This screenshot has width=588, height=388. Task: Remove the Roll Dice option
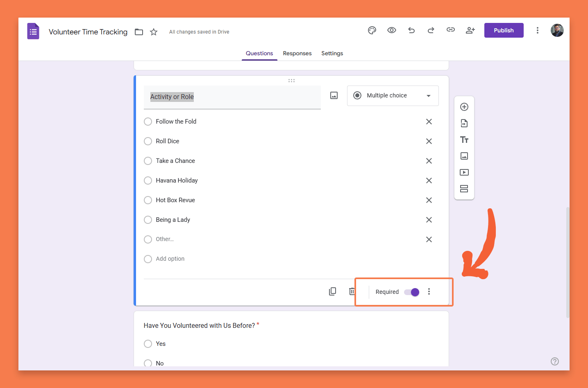[429, 141]
